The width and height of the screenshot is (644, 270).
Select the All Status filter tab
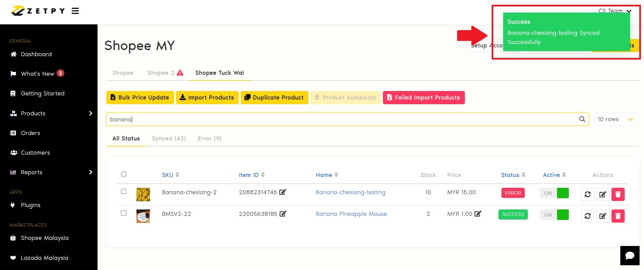pos(126,138)
